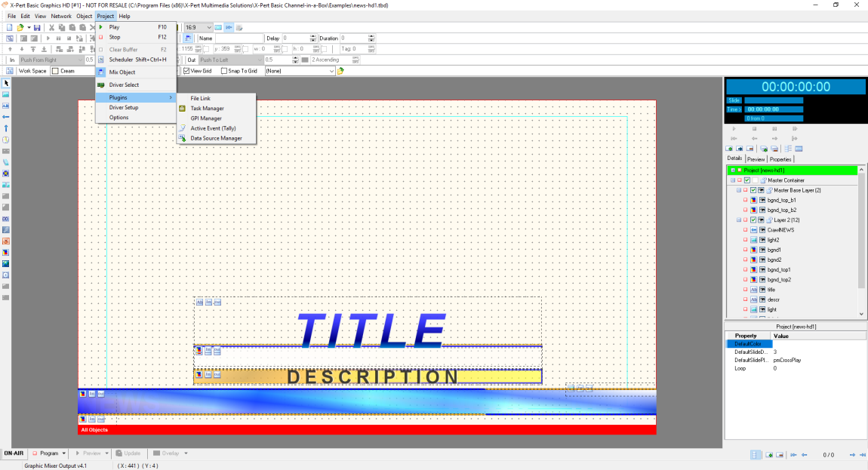Click the Cream work space color swatch
The width and height of the screenshot is (868, 470).
tap(55, 71)
